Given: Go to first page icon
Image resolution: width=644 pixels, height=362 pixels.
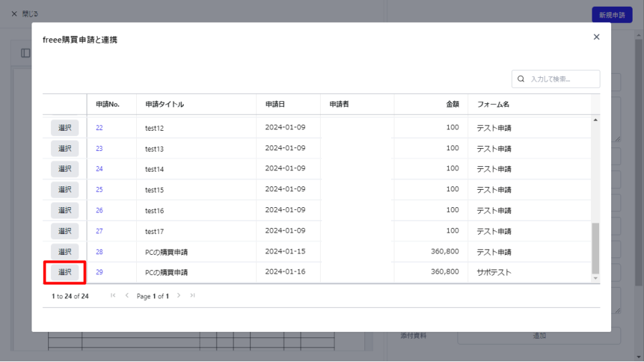Looking at the screenshot, I should pos(113,296).
